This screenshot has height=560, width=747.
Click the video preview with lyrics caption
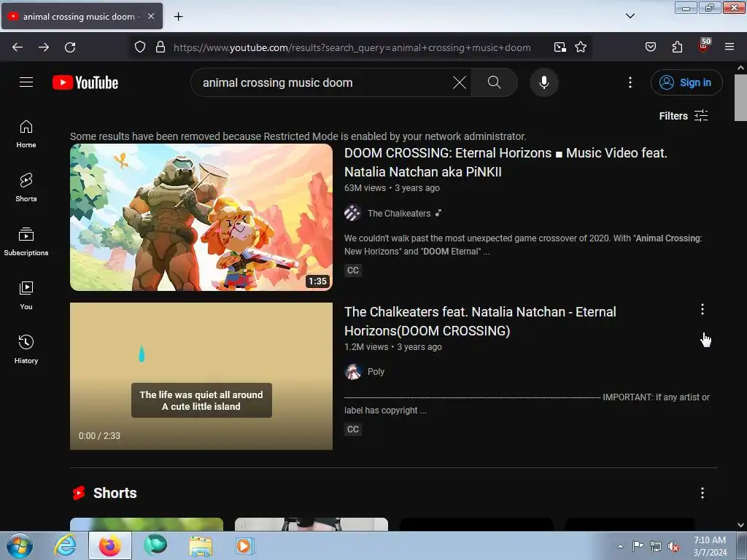click(201, 376)
